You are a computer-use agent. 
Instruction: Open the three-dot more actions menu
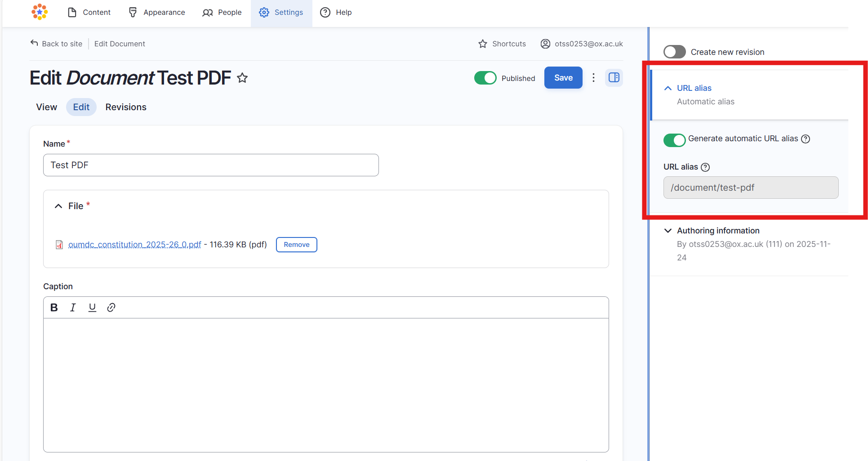coord(593,78)
